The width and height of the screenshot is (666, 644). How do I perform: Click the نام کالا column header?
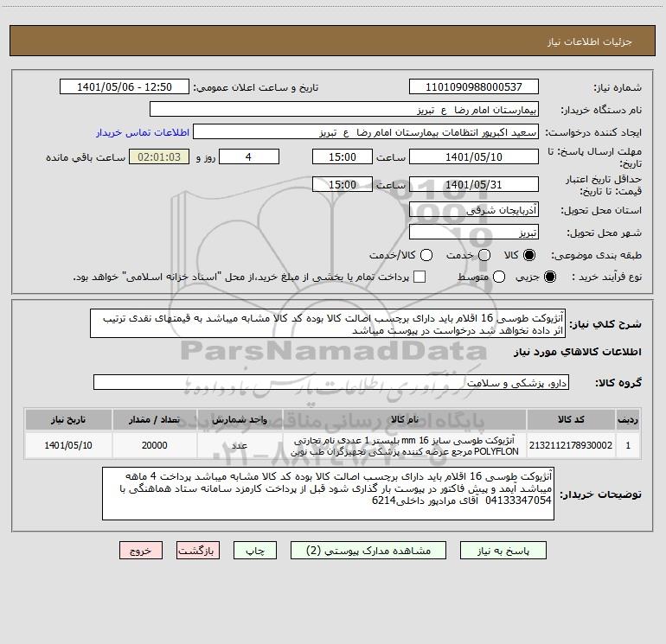point(405,419)
